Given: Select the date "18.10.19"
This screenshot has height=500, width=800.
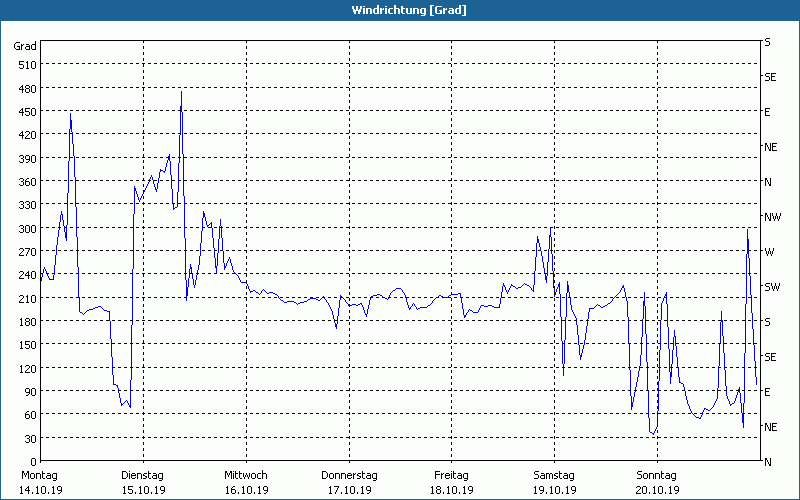Looking at the screenshot, I should pos(452,490).
